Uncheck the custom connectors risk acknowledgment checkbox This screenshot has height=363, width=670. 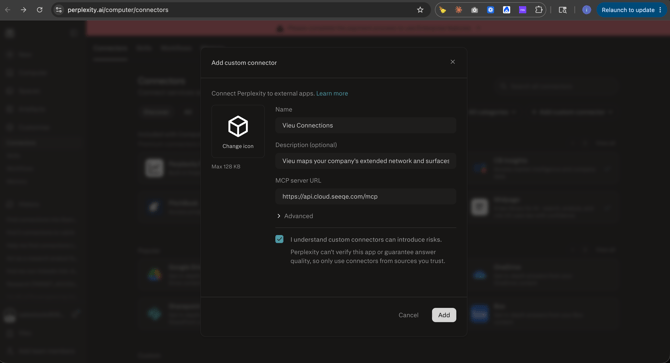(279, 239)
